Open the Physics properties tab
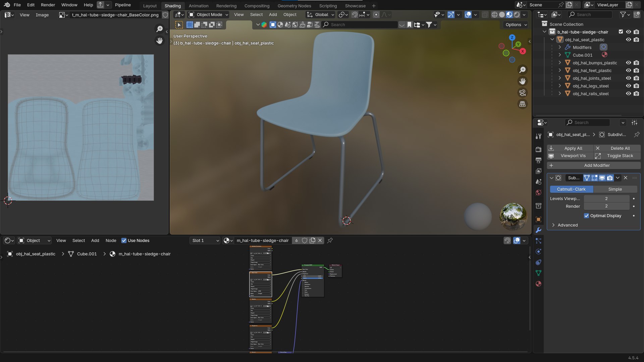The width and height of the screenshot is (644, 362). click(x=538, y=251)
